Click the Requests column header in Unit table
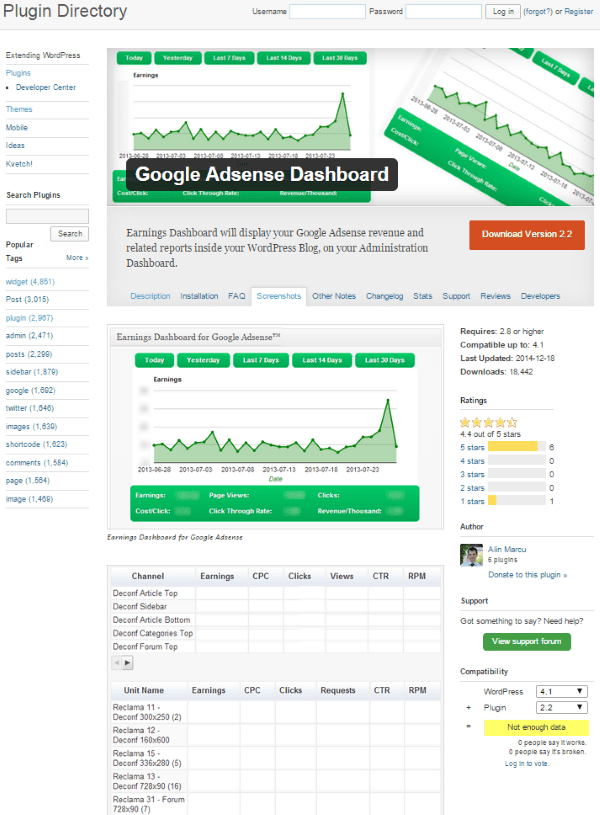 point(338,690)
